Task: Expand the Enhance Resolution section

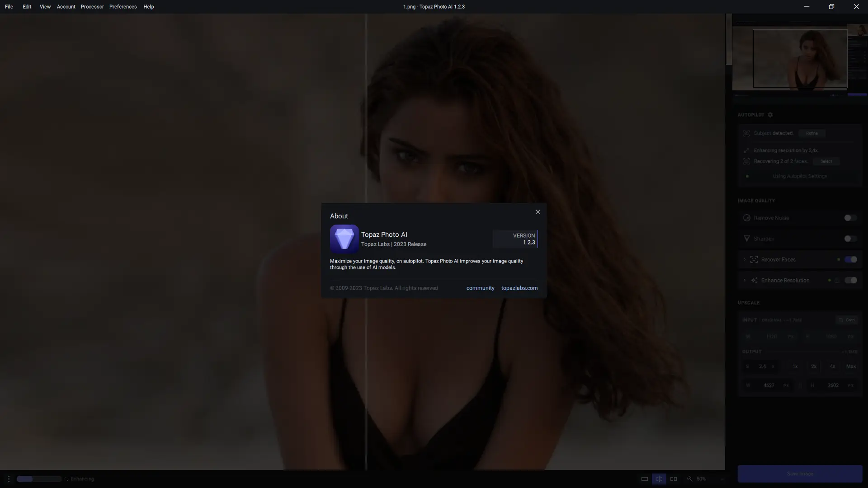Action: point(745,280)
